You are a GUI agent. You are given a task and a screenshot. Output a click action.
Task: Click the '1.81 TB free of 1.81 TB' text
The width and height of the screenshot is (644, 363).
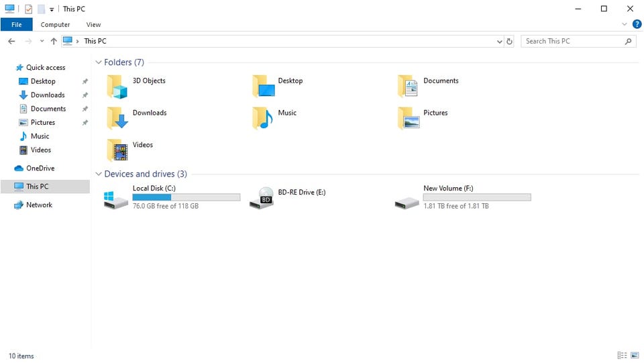pyautogui.click(x=456, y=206)
